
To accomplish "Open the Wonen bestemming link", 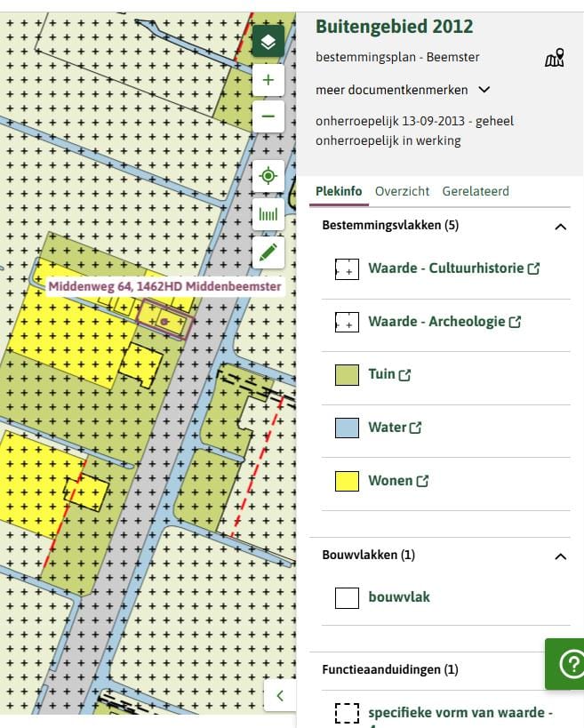I will pyautogui.click(x=390, y=481).
